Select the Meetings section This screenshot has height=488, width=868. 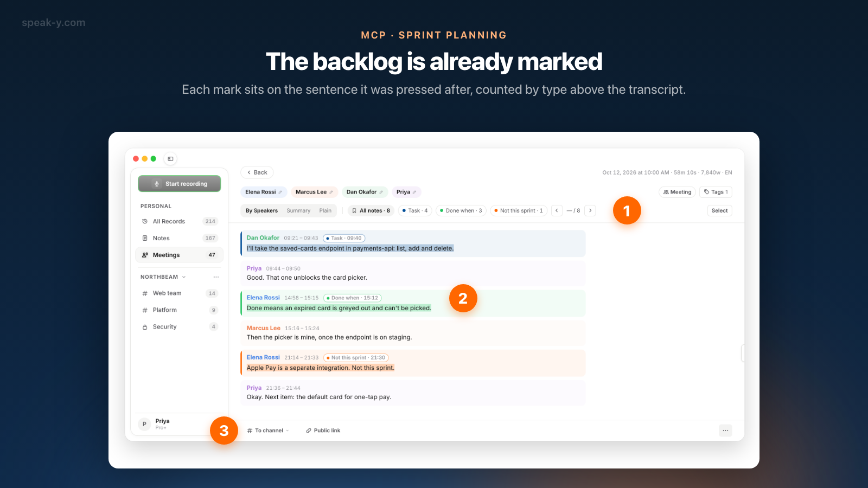coord(179,255)
